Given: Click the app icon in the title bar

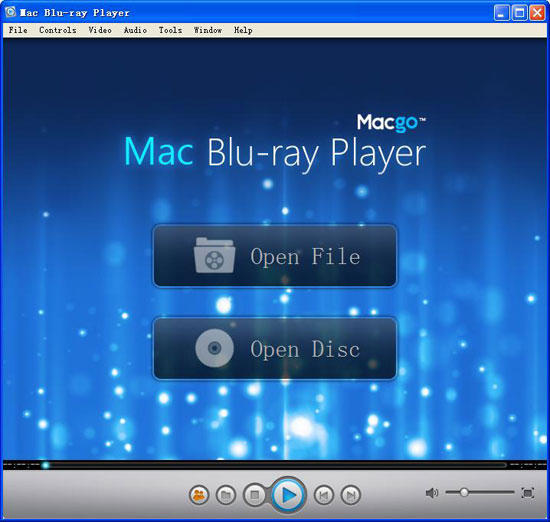Looking at the screenshot, I should pyautogui.click(x=11, y=12).
